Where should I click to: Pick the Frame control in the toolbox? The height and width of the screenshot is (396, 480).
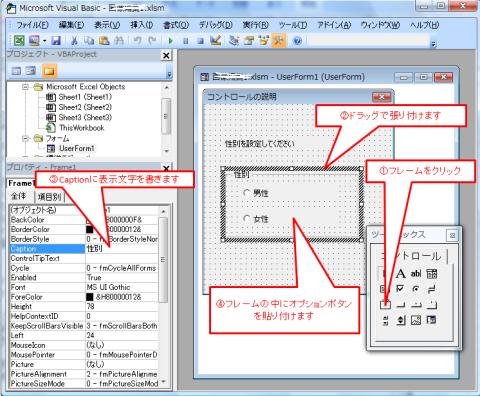(x=385, y=304)
